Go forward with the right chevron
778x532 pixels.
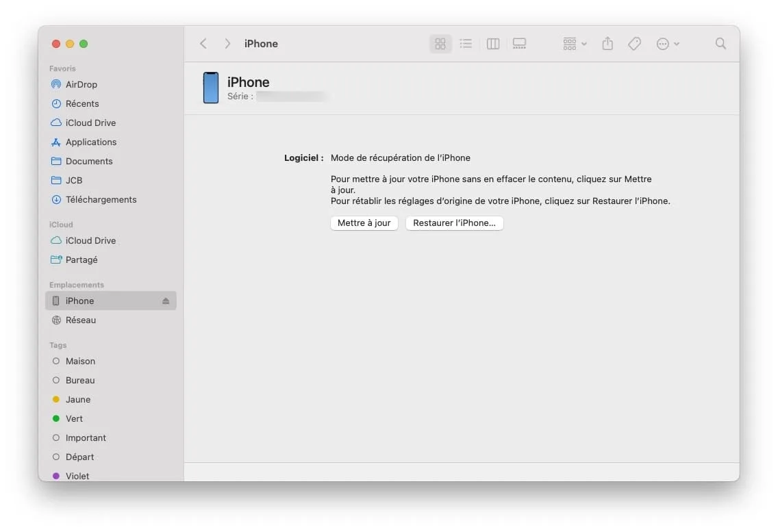(x=227, y=44)
